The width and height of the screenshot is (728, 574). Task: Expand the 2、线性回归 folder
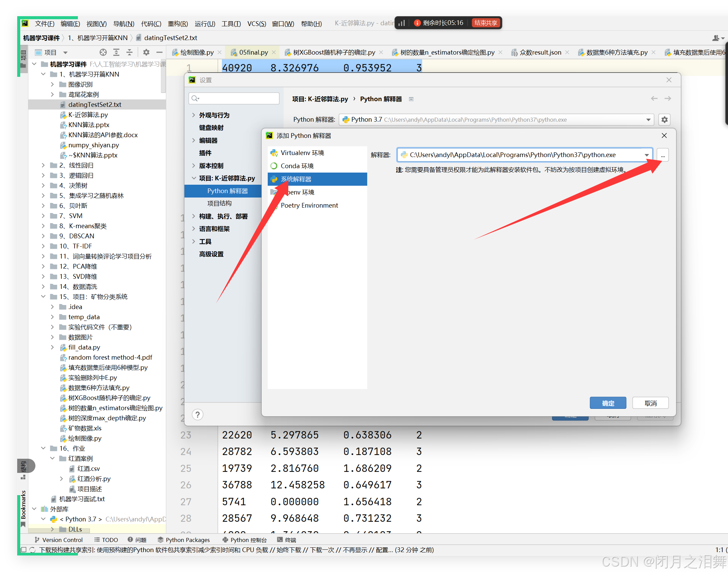[43, 165]
